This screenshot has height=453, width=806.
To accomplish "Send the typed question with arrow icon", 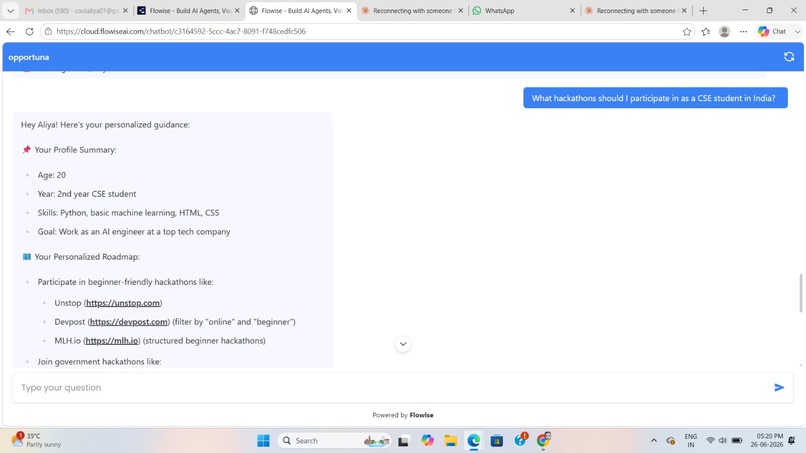I will (779, 388).
